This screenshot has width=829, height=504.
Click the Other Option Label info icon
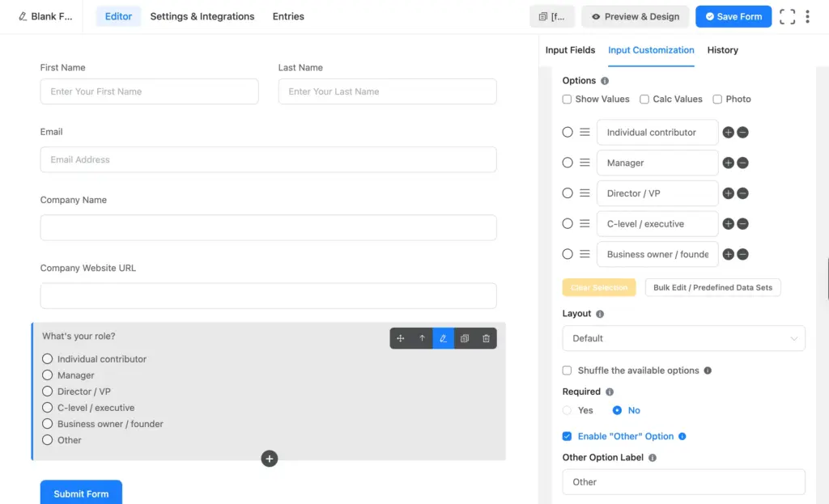coord(653,458)
